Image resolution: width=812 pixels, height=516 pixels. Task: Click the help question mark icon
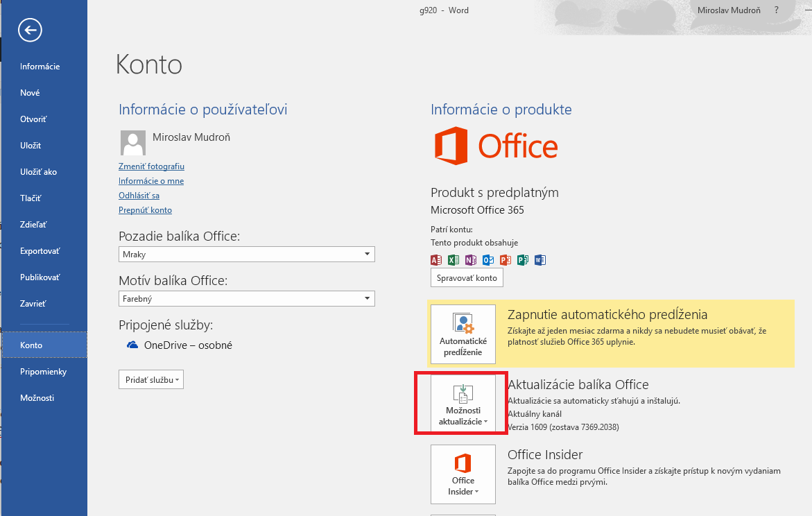[776, 10]
